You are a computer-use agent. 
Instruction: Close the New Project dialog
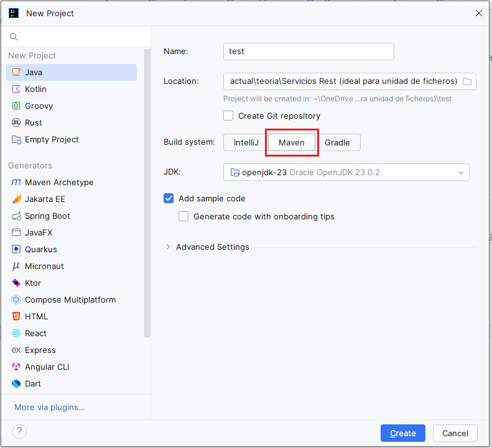[x=479, y=13]
